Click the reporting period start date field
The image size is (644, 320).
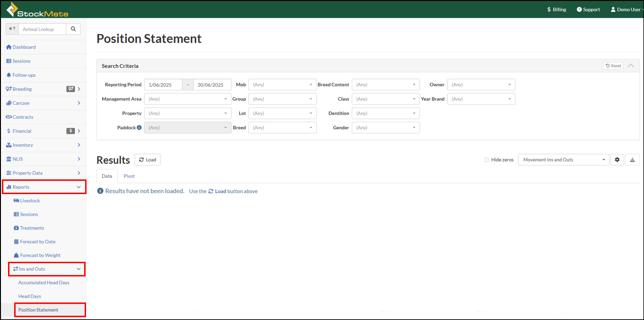163,85
